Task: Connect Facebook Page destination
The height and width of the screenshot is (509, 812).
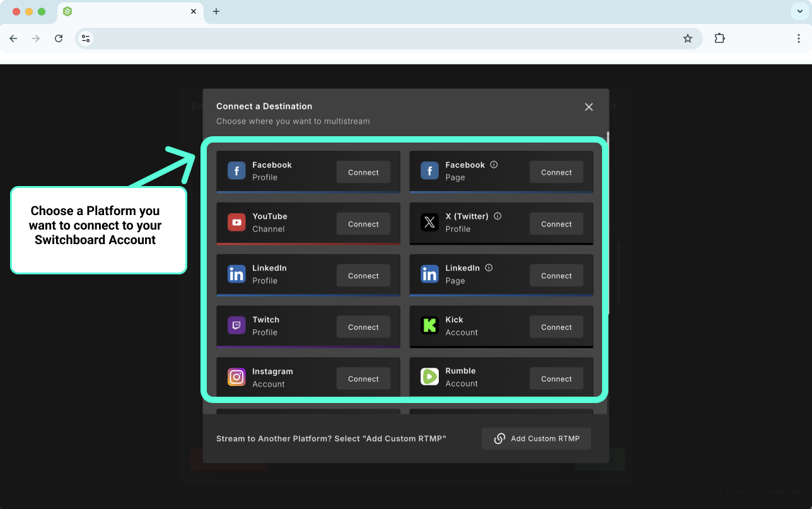Action: [x=556, y=172]
